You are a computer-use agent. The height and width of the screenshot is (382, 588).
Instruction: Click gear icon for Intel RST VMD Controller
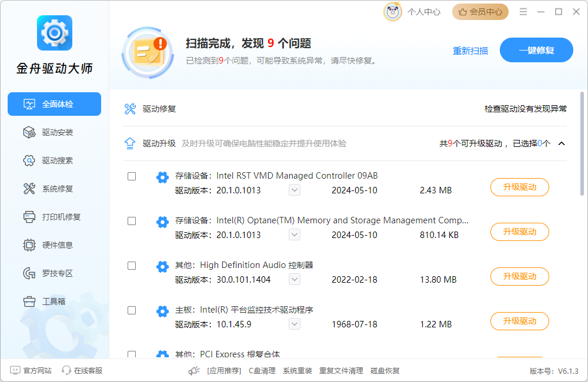pyautogui.click(x=162, y=177)
